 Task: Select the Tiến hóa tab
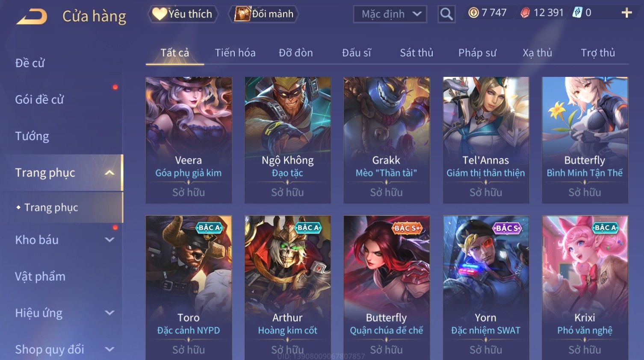point(235,53)
